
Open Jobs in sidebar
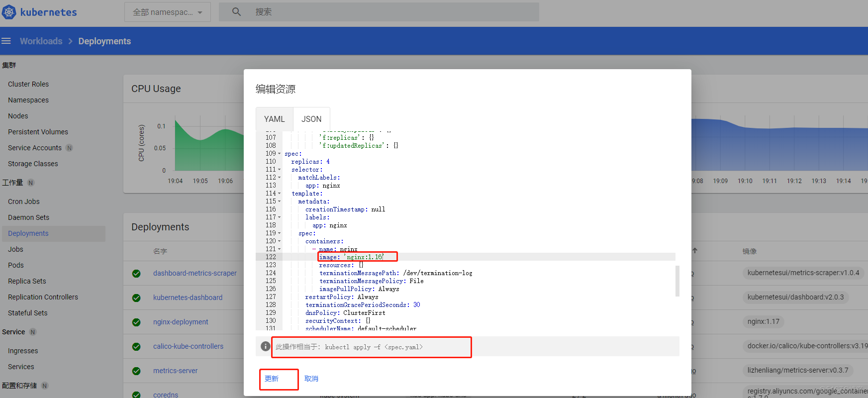click(15, 249)
